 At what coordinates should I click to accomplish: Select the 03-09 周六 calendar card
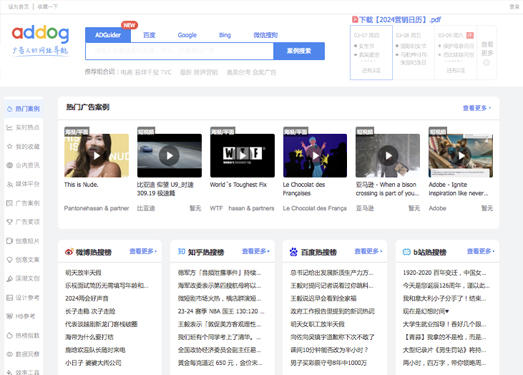pos(456,53)
